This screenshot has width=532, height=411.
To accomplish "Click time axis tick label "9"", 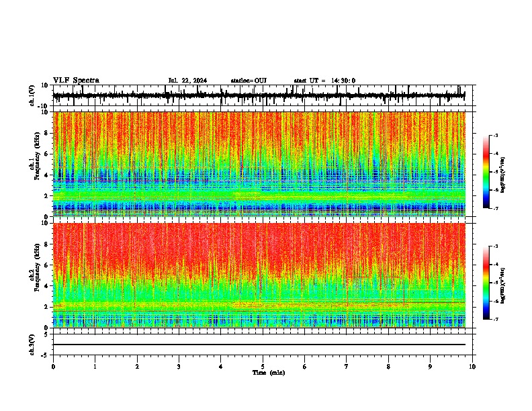I will coord(430,367).
